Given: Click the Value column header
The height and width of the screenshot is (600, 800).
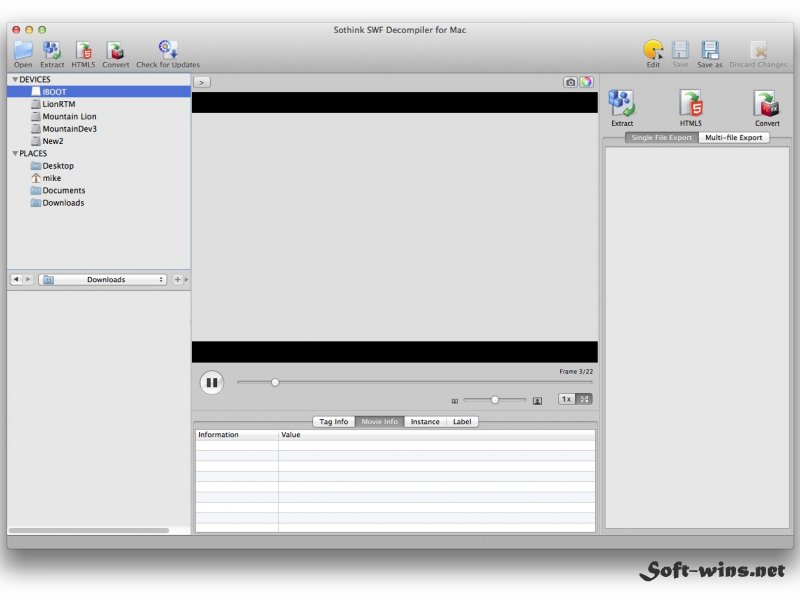Looking at the screenshot, I should (437, 435).
